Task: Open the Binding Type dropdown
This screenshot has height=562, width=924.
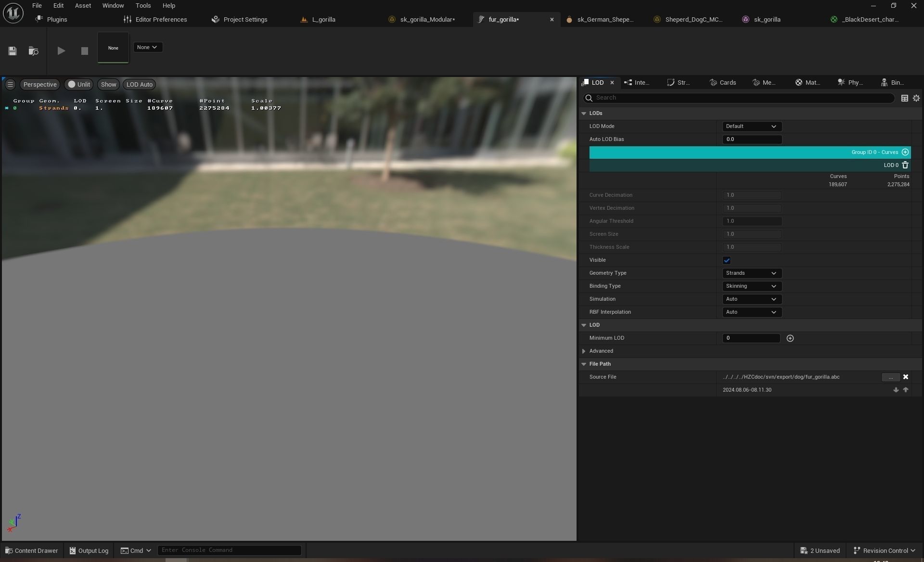Action: click(x=751, y=286)
